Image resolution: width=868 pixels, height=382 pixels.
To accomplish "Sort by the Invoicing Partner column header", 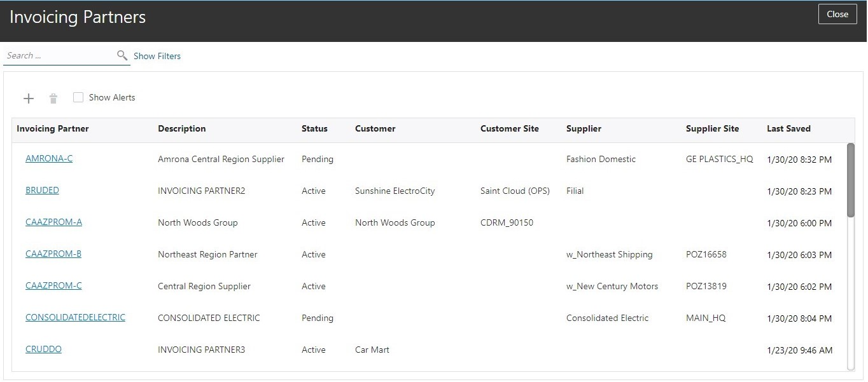I will (53, 128).
